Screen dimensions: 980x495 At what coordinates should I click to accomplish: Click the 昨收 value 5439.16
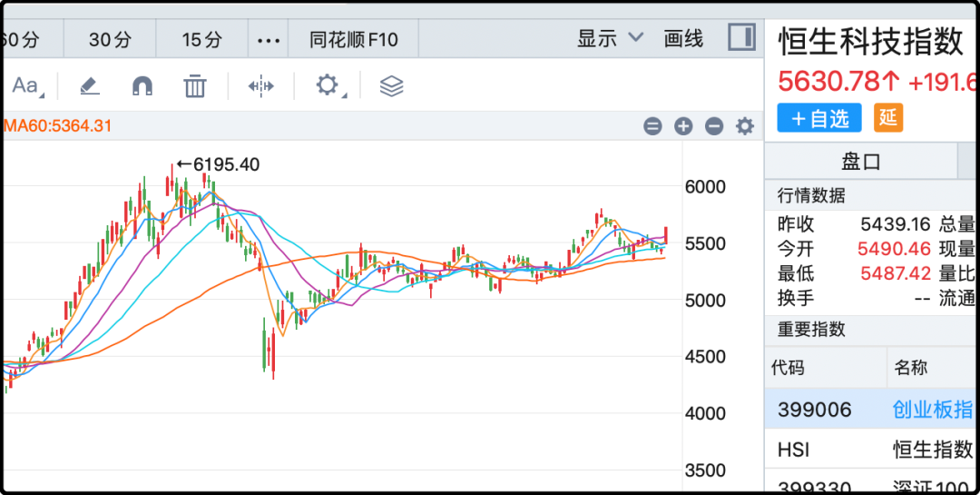(x=896, y=224)
